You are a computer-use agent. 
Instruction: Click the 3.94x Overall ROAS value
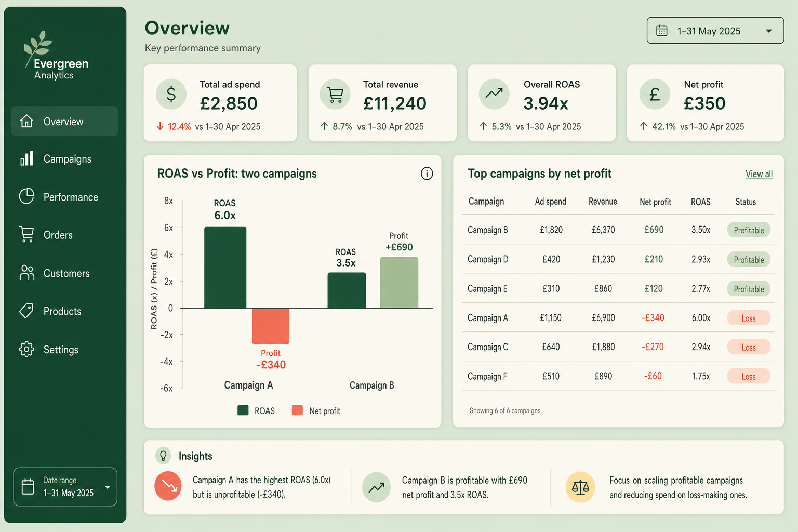[546, 103]
